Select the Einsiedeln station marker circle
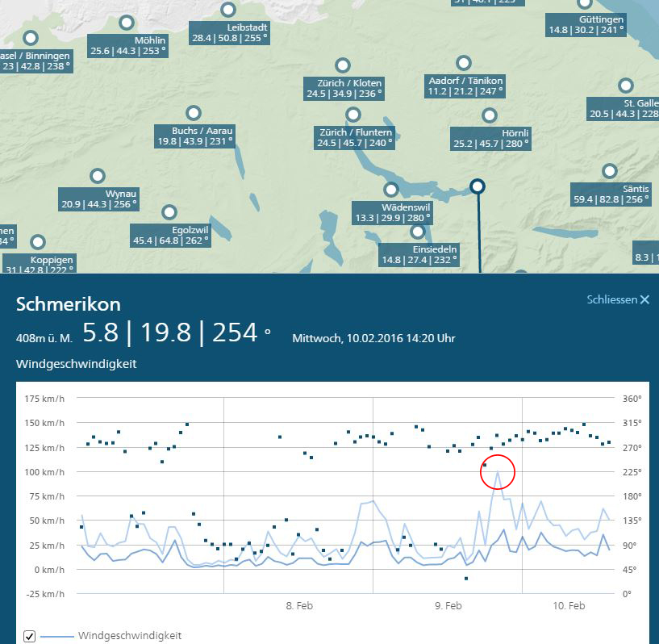Viewport: 659px width, 644px height. 418,232
